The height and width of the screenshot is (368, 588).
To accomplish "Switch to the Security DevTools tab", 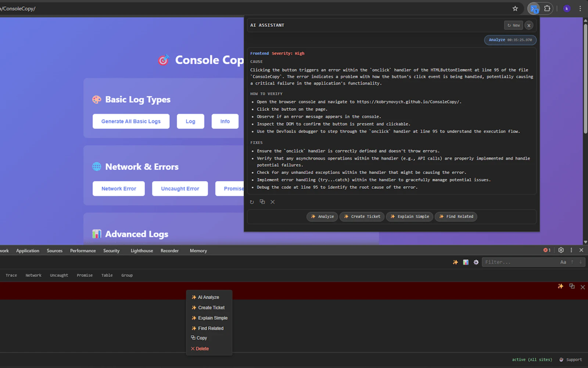I will pos(111,251).
